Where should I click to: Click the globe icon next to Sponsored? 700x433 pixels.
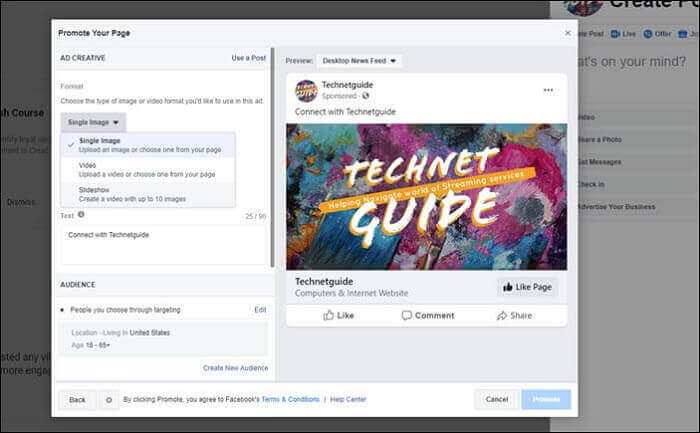click(x=366, y=96)
